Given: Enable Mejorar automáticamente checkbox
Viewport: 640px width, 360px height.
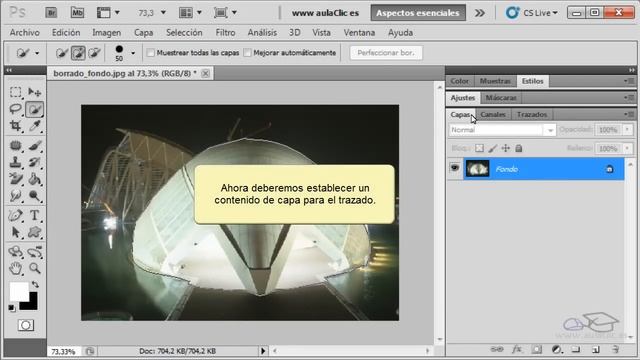Looking at the screenshot, I should 247,53.
